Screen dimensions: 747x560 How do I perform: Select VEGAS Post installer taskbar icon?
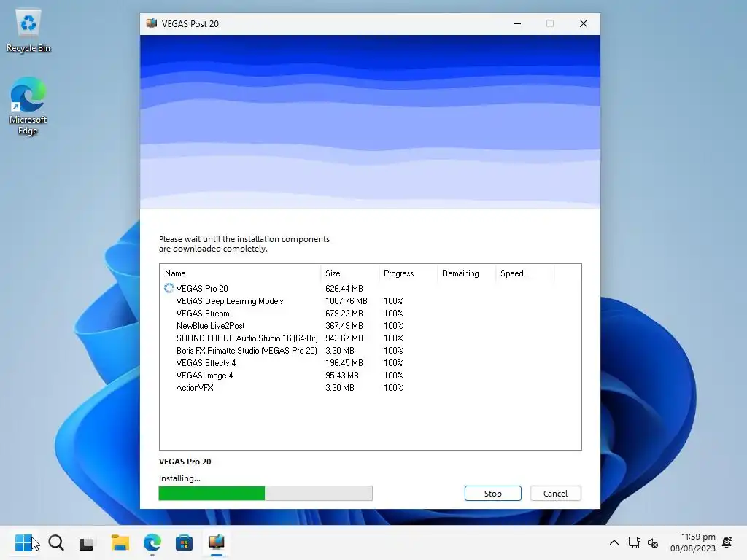[x=216, y=542]
